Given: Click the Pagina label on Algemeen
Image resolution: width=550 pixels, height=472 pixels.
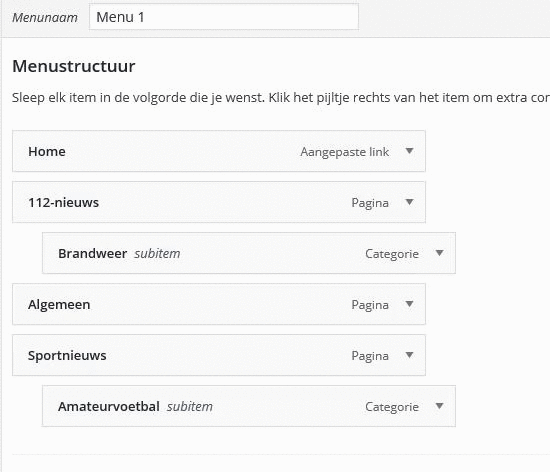Looking at the screenshot, I should click(370, 305).
